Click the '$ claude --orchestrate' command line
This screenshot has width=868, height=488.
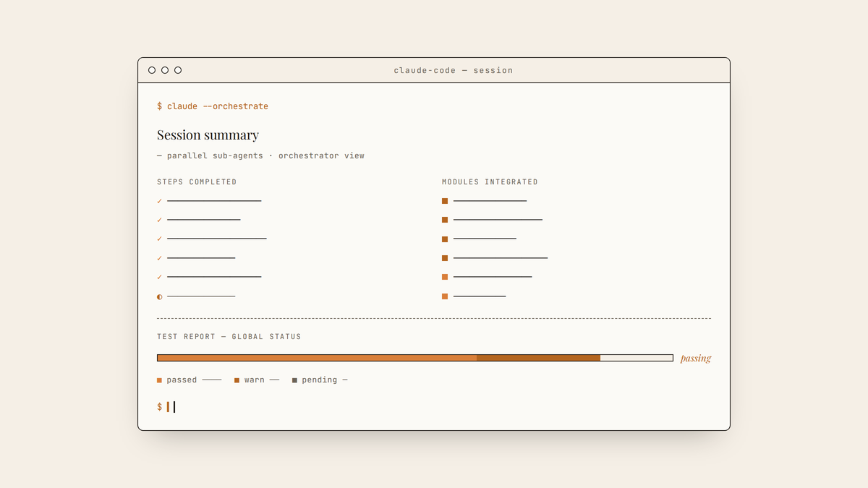coord(213,106)
